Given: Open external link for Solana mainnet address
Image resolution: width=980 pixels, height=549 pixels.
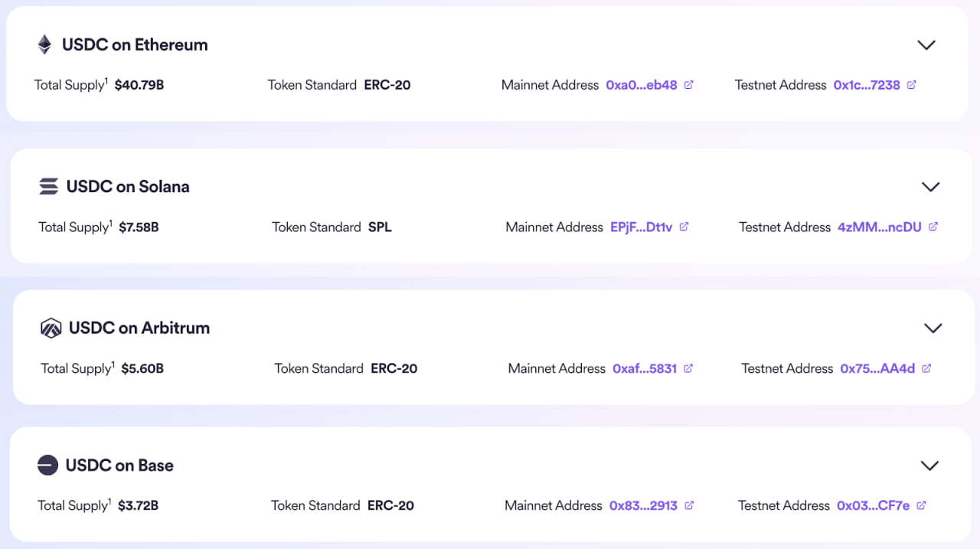Looking at the screenshot, I should pos(683,227).
